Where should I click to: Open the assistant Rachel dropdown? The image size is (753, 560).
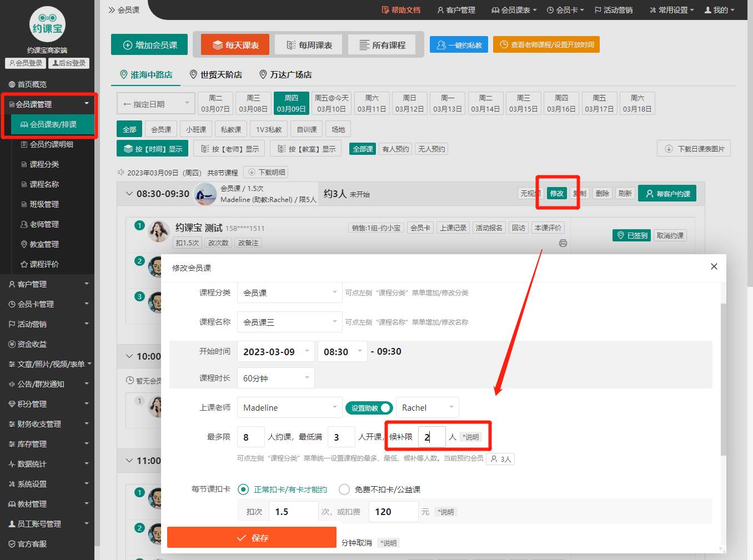click(x=427, y=407)
